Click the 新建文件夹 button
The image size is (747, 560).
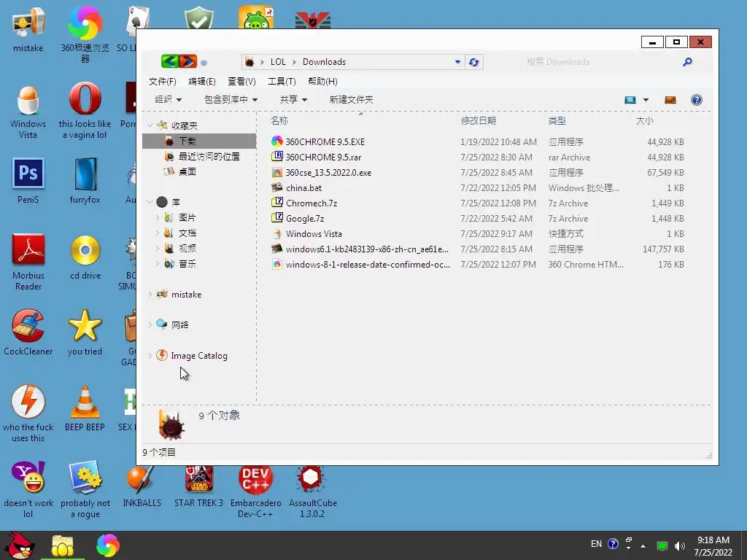tap(351, 99)
